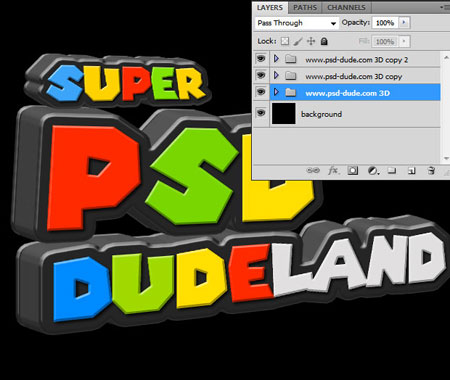The height and width of the screenshot is (380, 450).
Task: Open the Fill slider arrow
Action: [404, 41]
